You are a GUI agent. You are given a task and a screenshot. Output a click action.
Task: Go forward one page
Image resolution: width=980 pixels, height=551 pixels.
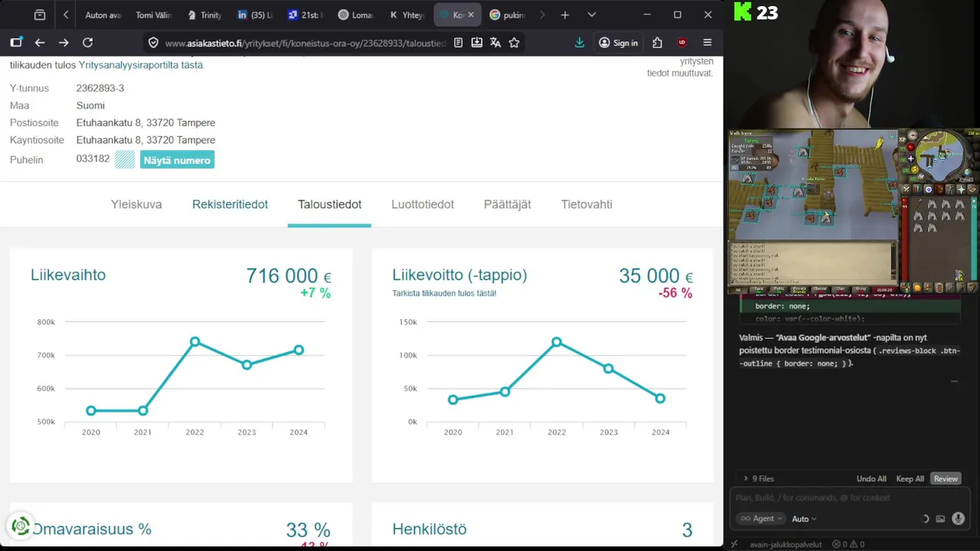[64, 43]
